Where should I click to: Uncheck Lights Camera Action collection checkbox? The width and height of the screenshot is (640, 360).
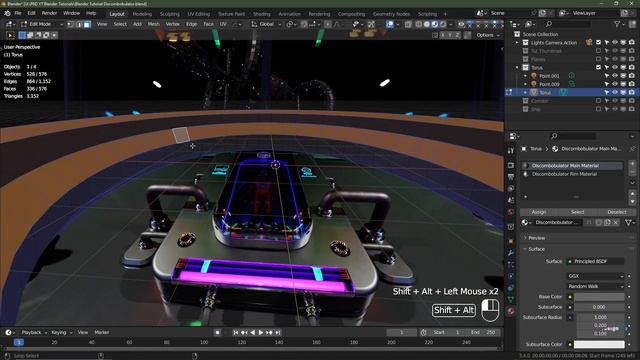tap(598, 42)
